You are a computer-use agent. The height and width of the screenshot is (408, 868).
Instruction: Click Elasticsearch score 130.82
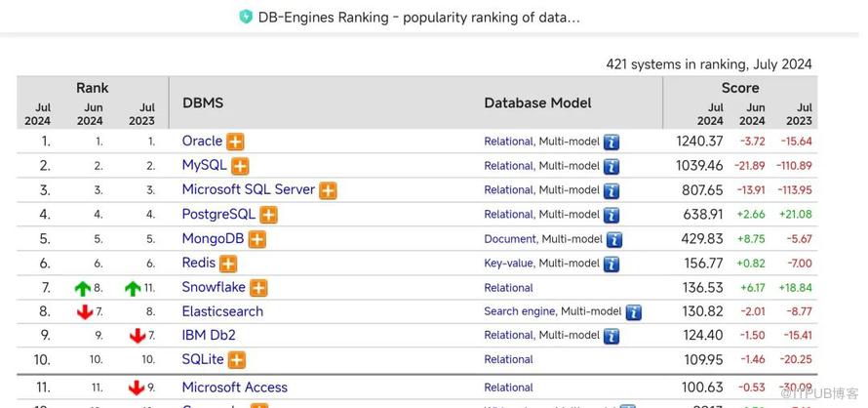pyautogui.click(x=703, y=311)
